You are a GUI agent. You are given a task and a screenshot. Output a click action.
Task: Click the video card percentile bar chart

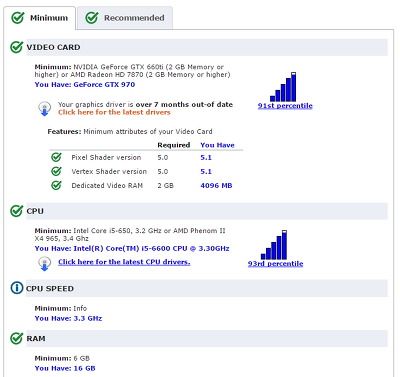(x=283, y=87)
